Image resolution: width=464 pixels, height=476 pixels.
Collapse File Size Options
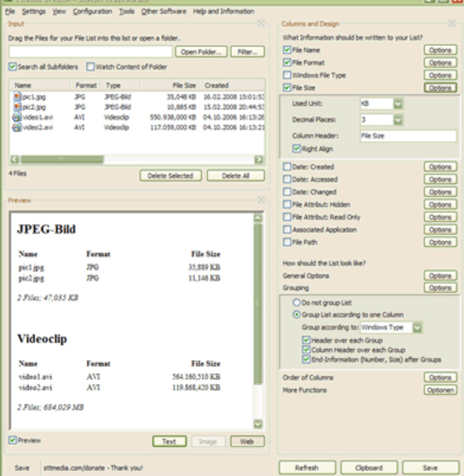pos(440,88)
